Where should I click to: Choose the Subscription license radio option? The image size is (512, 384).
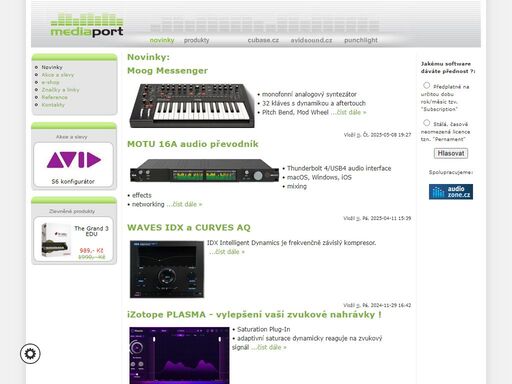[426, 86]
